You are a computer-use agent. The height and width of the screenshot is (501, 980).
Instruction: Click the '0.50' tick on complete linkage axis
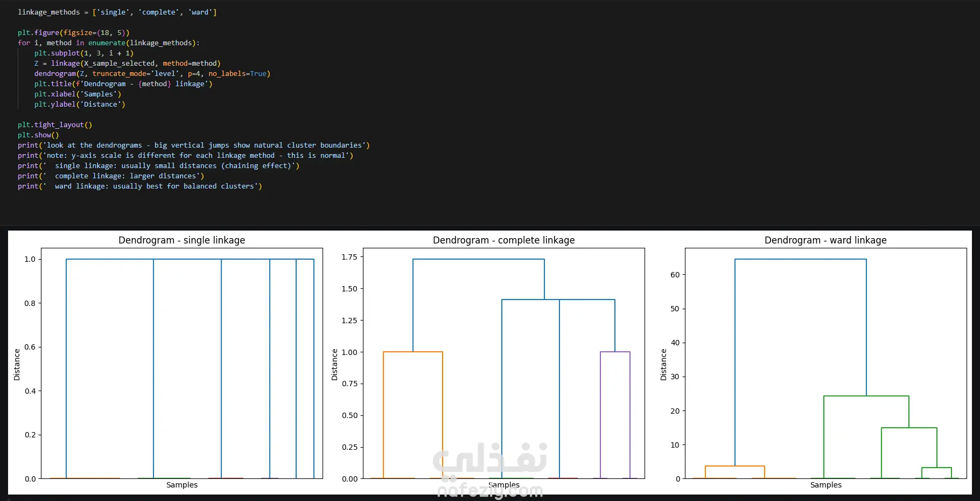pos(349,415)
